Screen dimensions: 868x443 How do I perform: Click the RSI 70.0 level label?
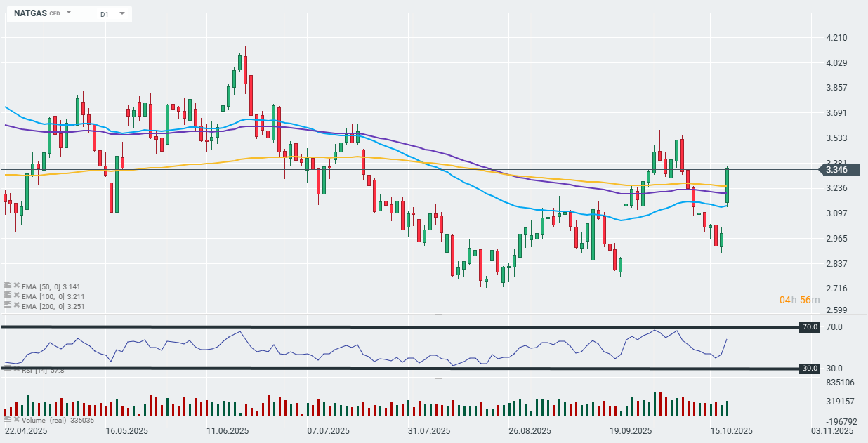pos(811,327)
